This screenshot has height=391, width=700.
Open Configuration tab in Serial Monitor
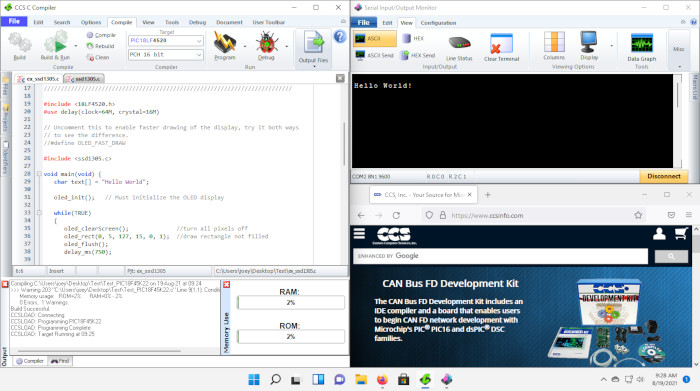pos(438,23)
